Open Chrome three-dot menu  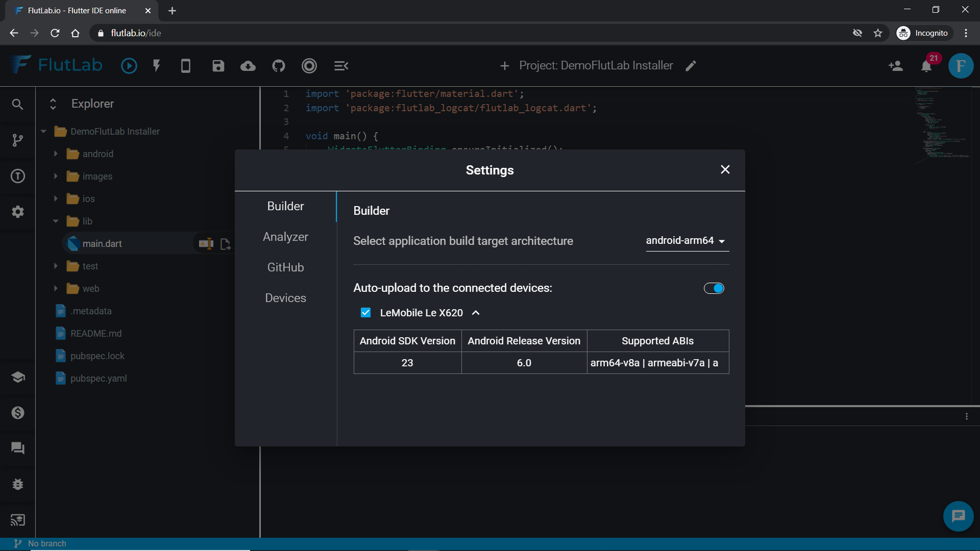point(966,33)
